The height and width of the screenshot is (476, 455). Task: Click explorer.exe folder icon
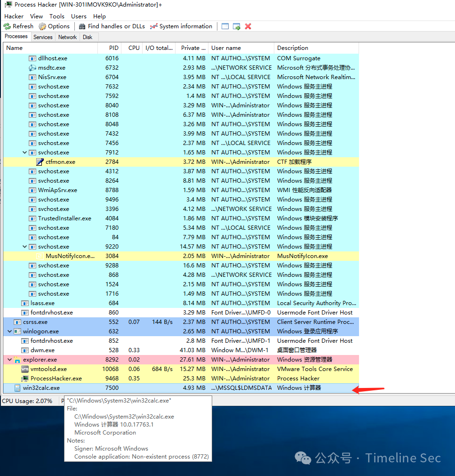point(17,360)
